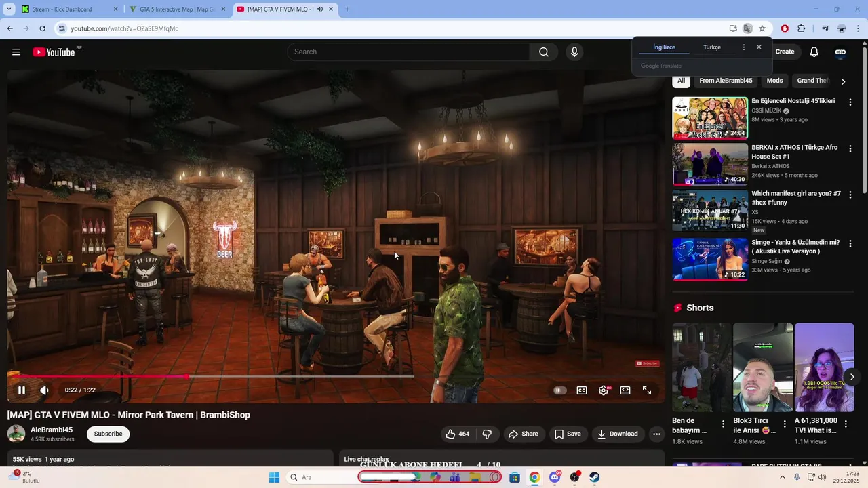Open options for Blok3 Tırcı short
Image resolution: width=868 pixels, height=488 pixels.
(785, 424)
